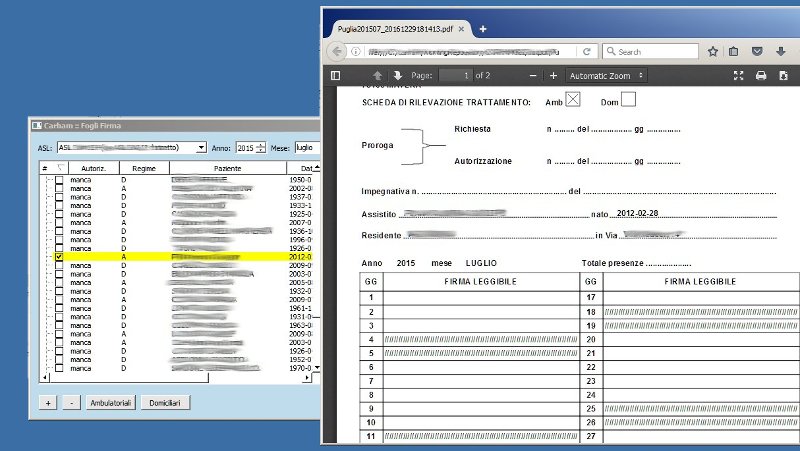Open the ASL dropdown list

coord(201,147)
